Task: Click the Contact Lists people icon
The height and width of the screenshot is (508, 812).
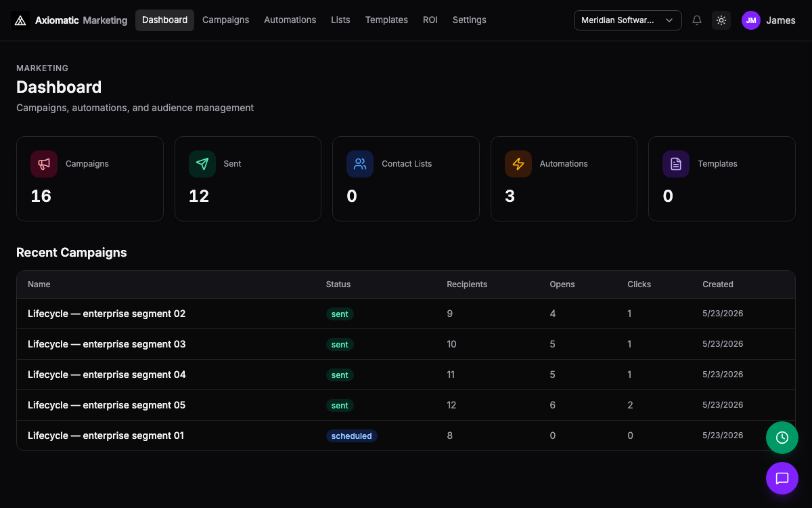Action: (x=360, y=164)
